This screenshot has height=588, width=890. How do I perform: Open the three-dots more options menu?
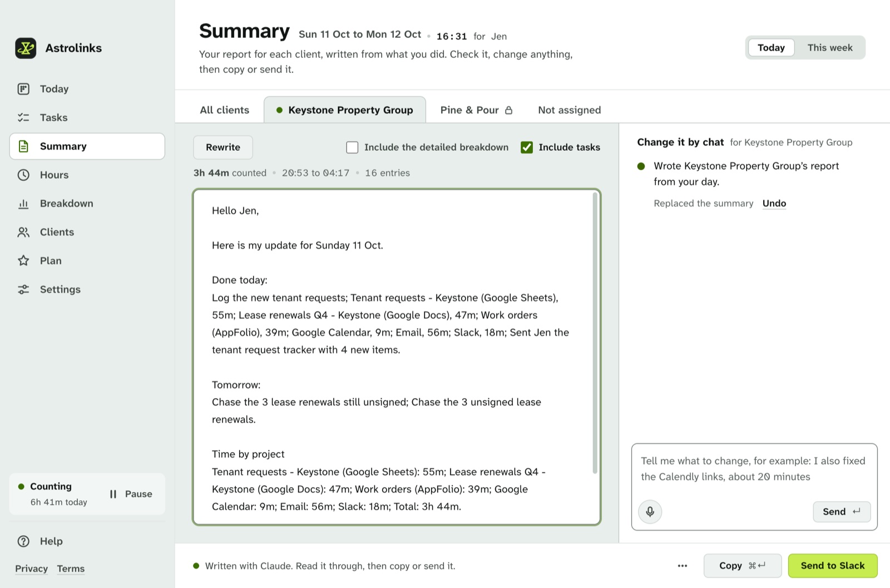683,566
